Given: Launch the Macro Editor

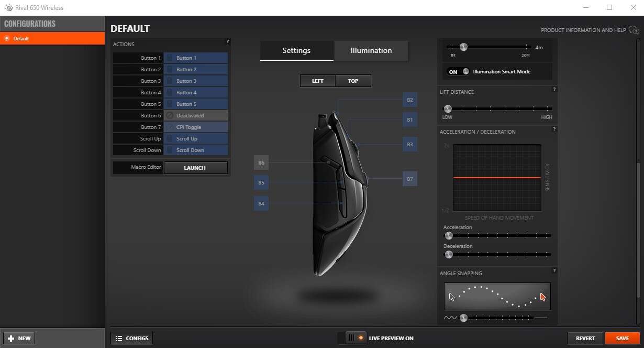Looking at the screenshot, I should pos(195,168).
